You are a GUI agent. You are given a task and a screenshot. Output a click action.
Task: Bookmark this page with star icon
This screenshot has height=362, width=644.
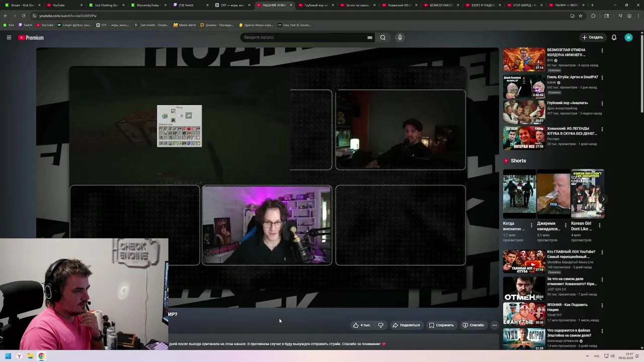[581, 16]
